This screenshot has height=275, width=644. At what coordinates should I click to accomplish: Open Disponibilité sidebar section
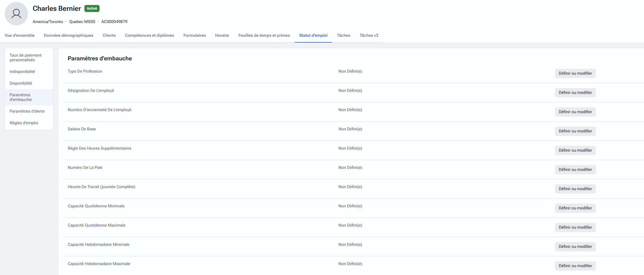(x=21, y=83)
